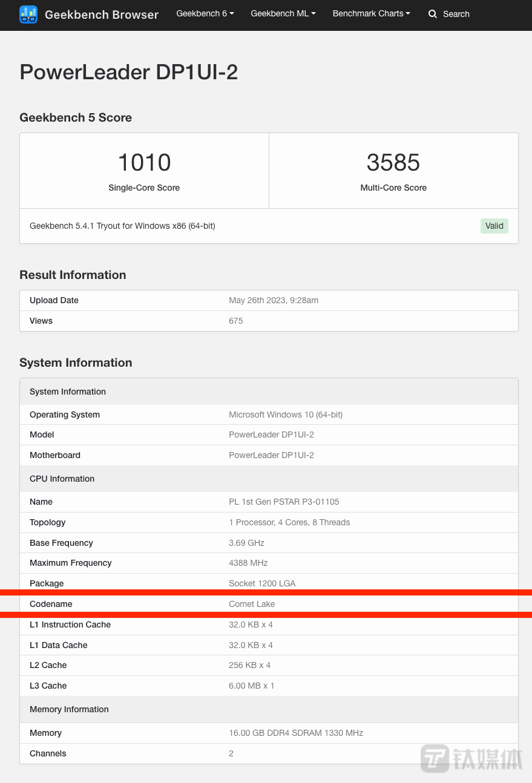The width and height of the screenshot is (532, 783).
Task: Click the Socket 1200 LGA package value
Action: click(262, 583)
